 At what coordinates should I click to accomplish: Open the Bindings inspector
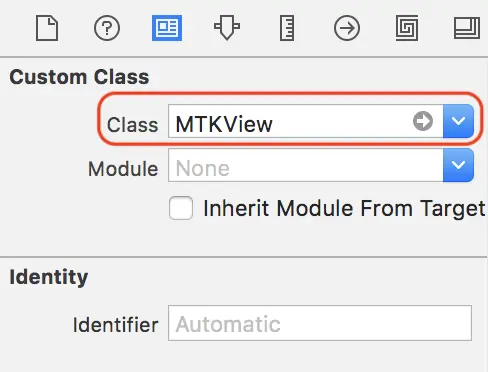coord(407,28)
